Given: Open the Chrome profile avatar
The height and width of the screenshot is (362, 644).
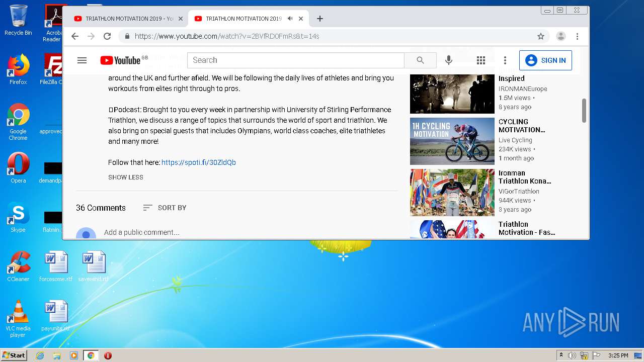Looking at the screenshot, I should click(561, 36).
